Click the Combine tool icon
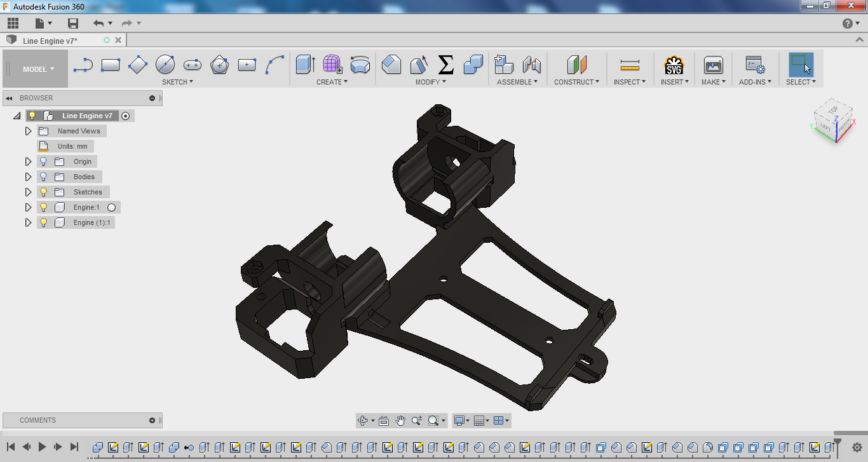The width and height of the screenshot is (868, 462). tap(473, 64)
